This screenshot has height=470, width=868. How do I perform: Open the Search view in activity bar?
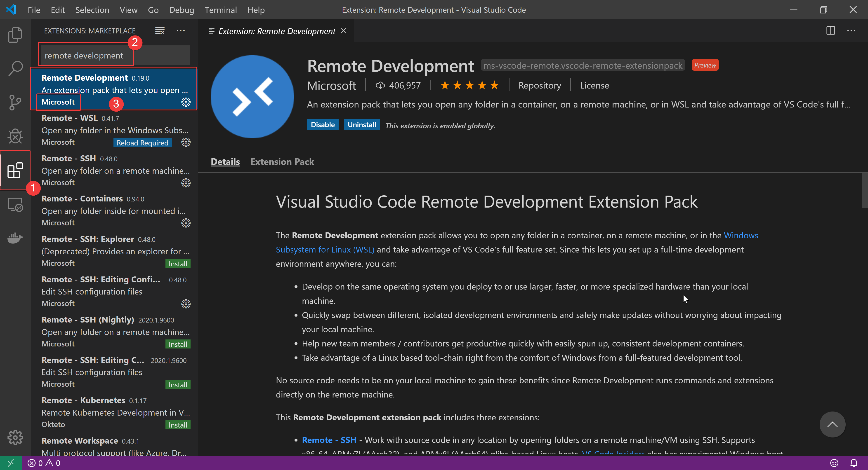15,69
